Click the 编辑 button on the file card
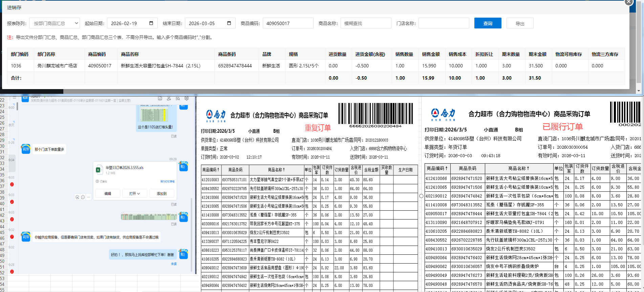Screen dimensions: 644x292 [x=108, y=193]
